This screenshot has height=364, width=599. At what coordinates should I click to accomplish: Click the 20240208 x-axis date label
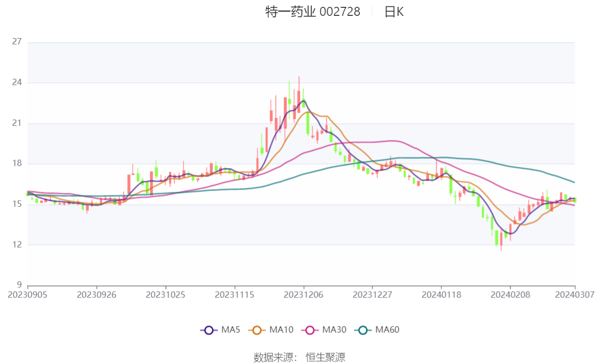(510, 295)
